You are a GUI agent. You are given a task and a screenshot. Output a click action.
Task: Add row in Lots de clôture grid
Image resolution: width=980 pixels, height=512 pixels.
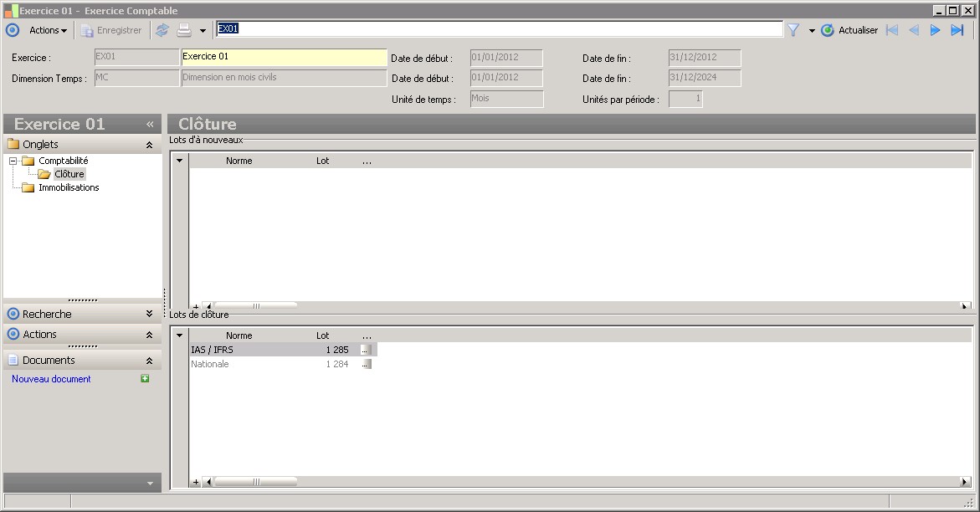pos(196,482)
